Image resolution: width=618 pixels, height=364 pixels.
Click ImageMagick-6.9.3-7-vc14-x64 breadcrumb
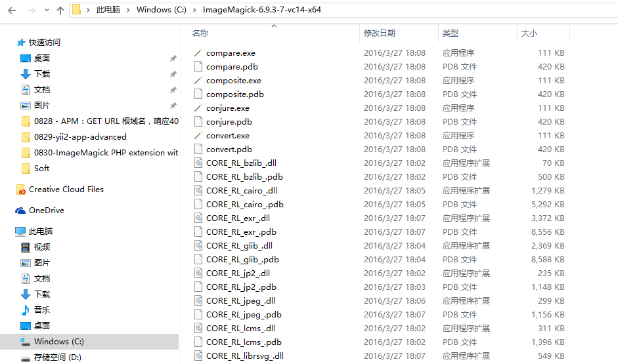[262, 10]
